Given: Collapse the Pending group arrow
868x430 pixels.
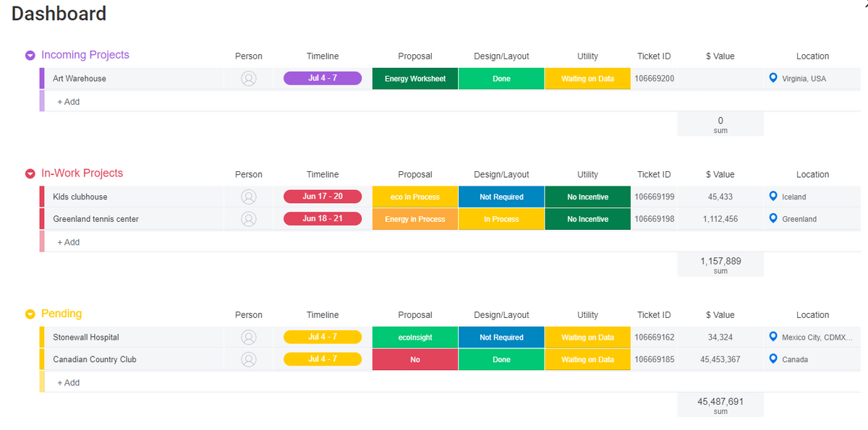Looking at the screenshot, I should [x=30, y=314].
